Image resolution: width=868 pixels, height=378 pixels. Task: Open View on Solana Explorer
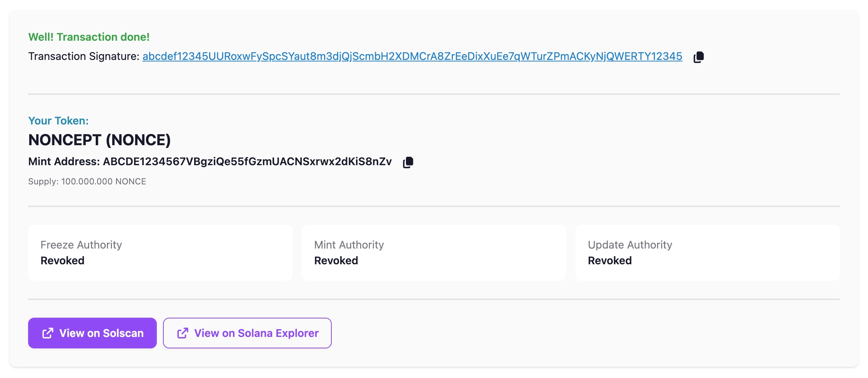click(x=247, y=333)
